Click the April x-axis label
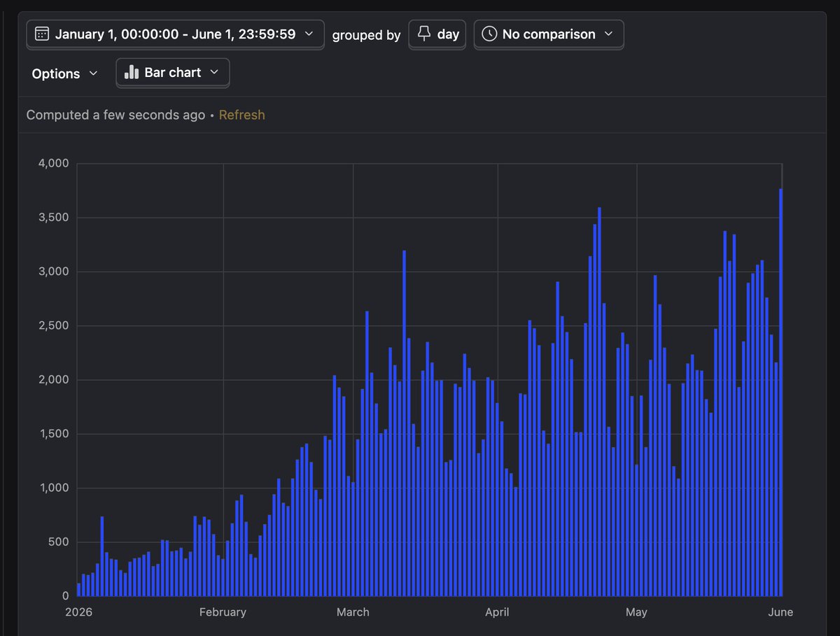Screen dimensions: 840x636 pos(497,612)
